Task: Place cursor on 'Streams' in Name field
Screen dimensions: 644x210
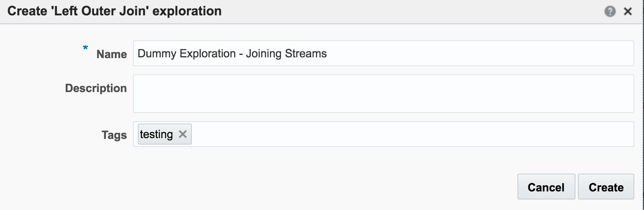Action: (x=306, y=54)
